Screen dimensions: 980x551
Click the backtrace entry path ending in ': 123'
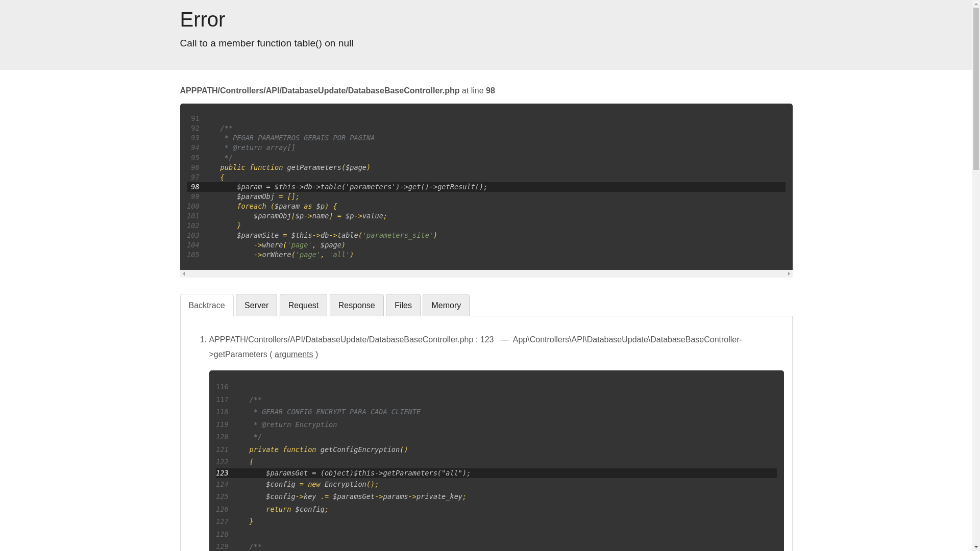(351, 339)
